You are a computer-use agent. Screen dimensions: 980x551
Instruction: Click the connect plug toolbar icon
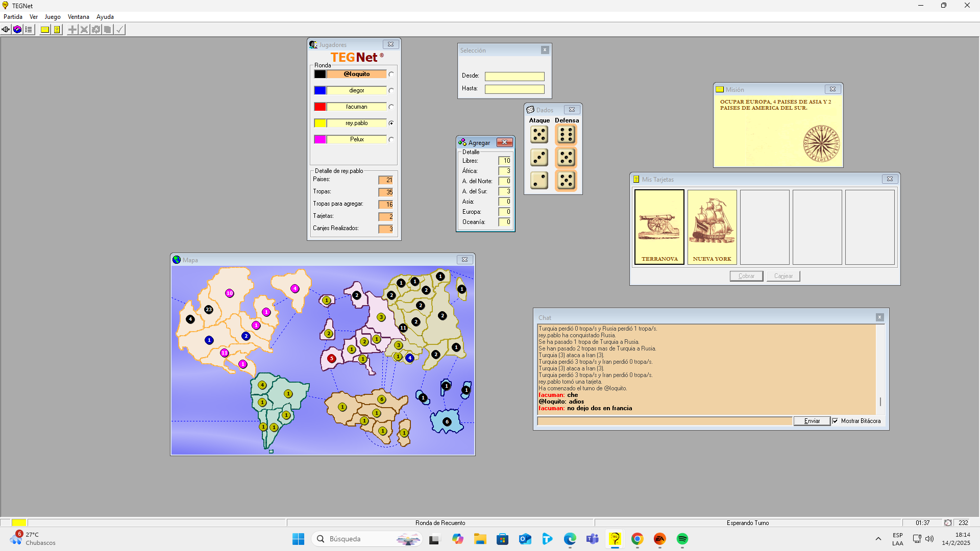point(6,30)
